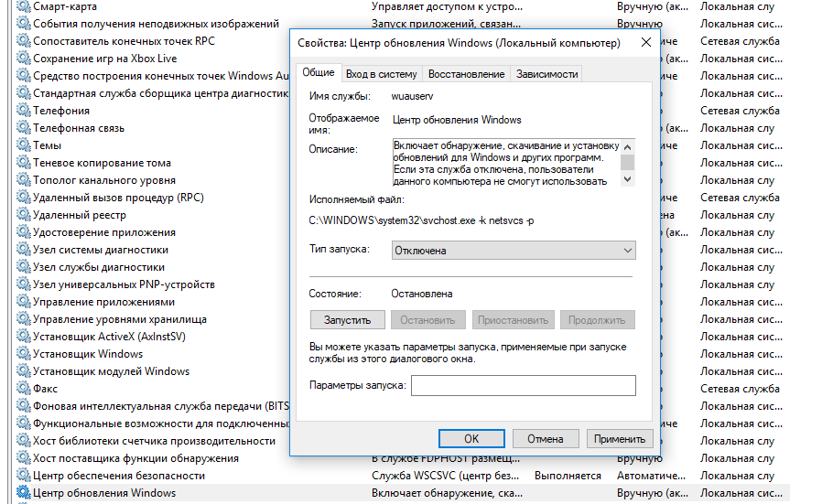Open the Тип запуска dropdown
Image resolution: width=822 pixels, height=504 pixels.
[514, 251]
